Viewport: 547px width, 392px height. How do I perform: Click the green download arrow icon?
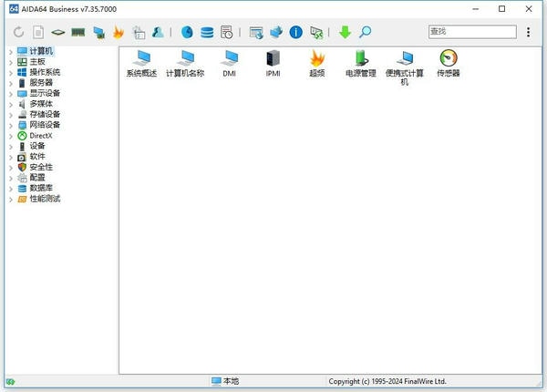[345, 32]
